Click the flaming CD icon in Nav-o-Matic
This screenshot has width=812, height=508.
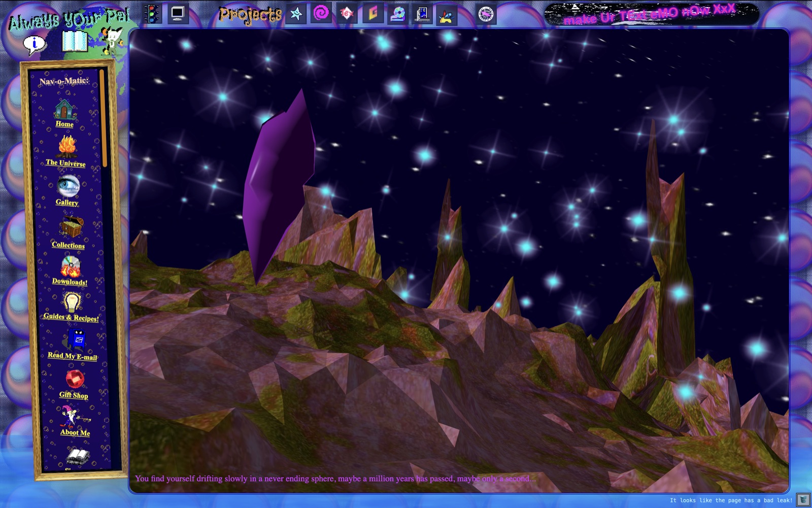point(71,266)
